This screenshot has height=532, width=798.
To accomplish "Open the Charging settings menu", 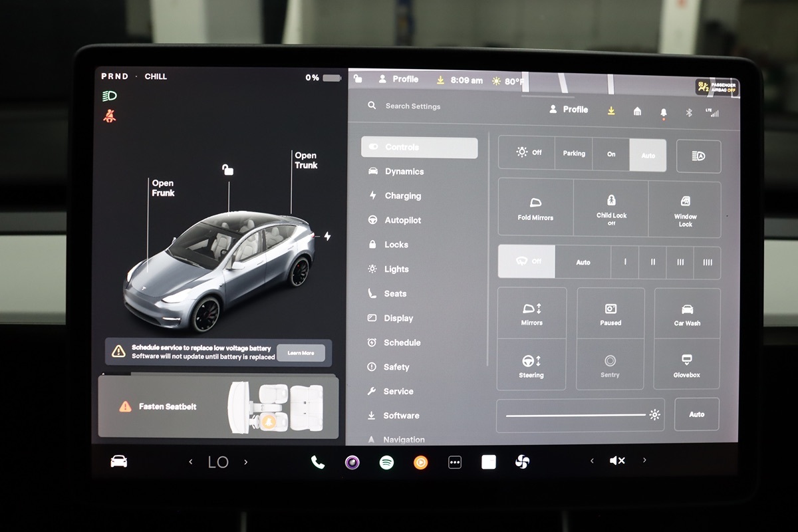I will [x=402, y=196].
